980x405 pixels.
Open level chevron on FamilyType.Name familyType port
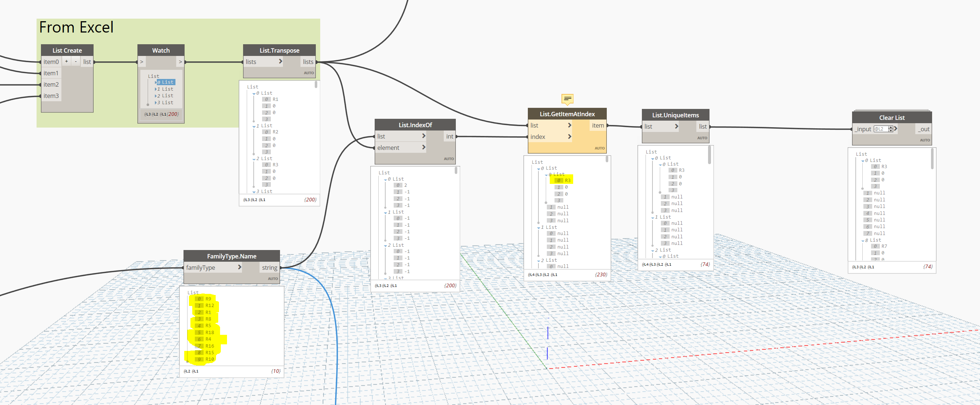[239, 267]
